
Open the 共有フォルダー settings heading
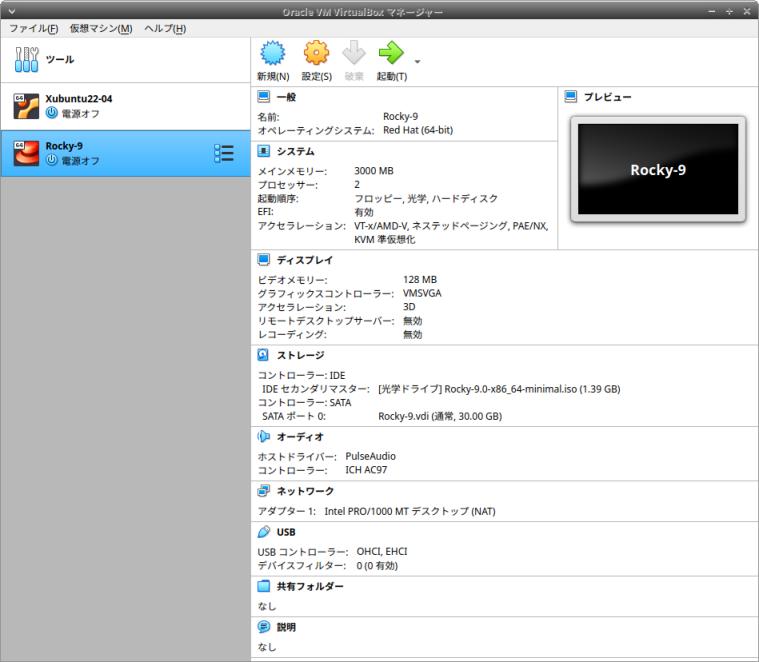pos(310,587)
